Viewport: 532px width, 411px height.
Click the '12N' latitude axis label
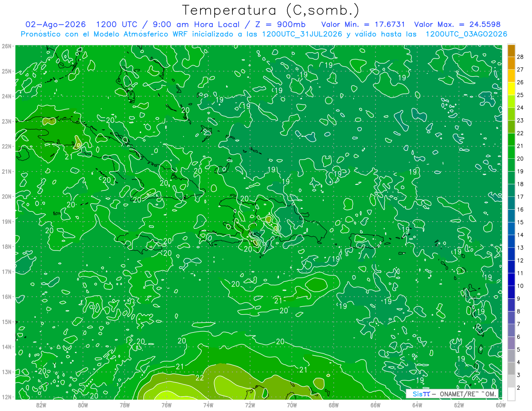pos(6,397)
